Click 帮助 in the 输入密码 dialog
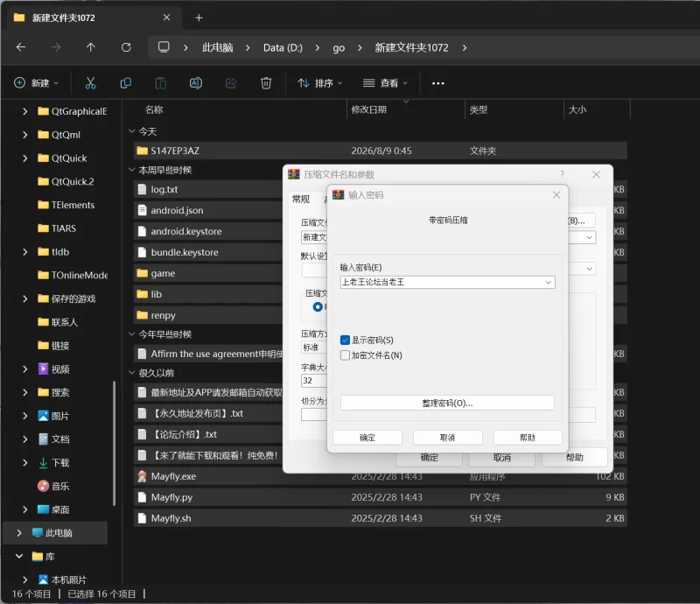The image size is (700, 604). pos(528,438)
